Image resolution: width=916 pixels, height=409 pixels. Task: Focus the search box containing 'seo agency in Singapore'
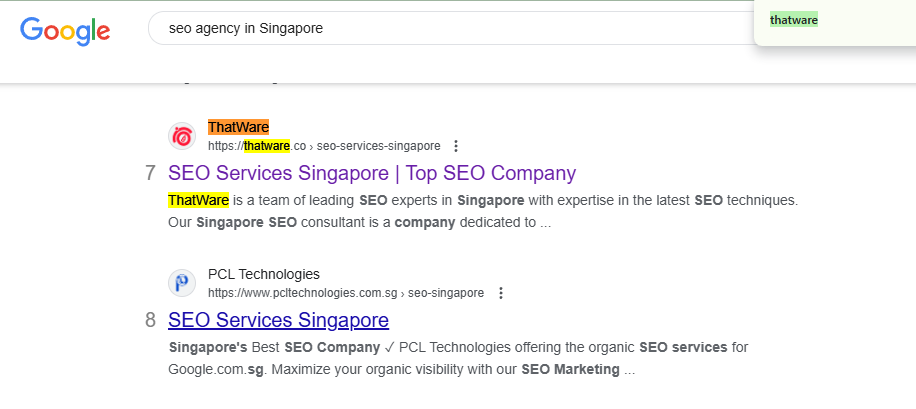tap(450, 28)
